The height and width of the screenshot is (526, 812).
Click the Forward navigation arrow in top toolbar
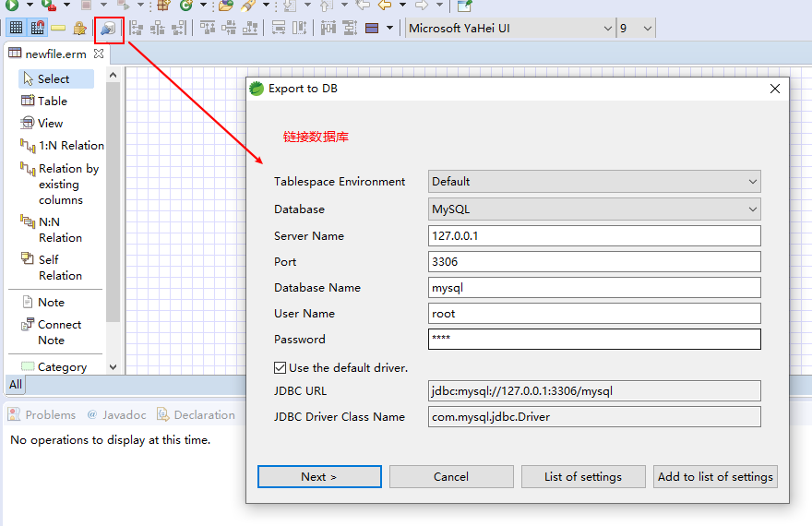click(x=422, y=6)
